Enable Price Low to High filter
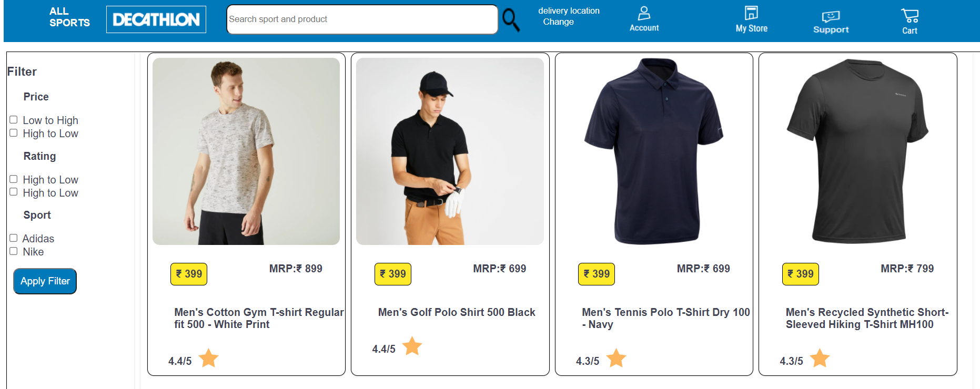Screen dimensions: 980x389 tap(14, 120)
